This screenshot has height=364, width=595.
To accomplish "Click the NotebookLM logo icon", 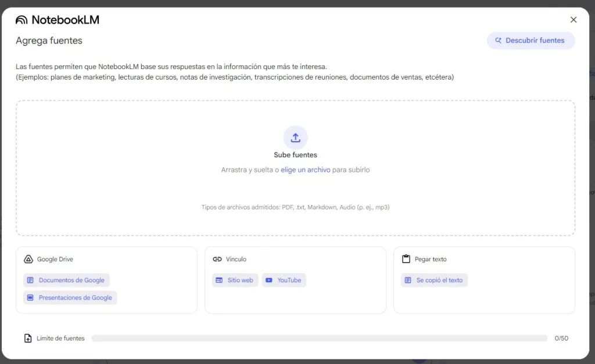I will [21, 20].
